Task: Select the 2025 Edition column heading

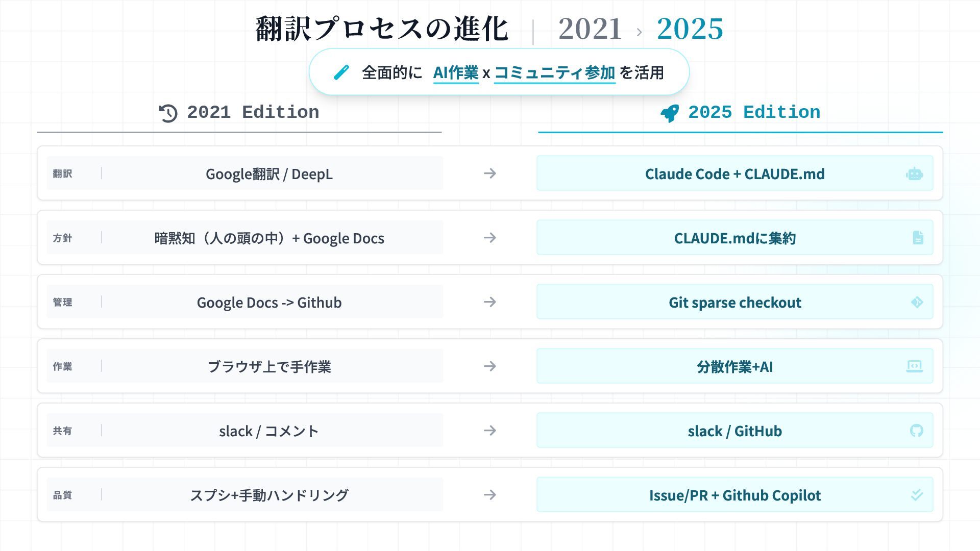Action: click(x=754, y=112)
